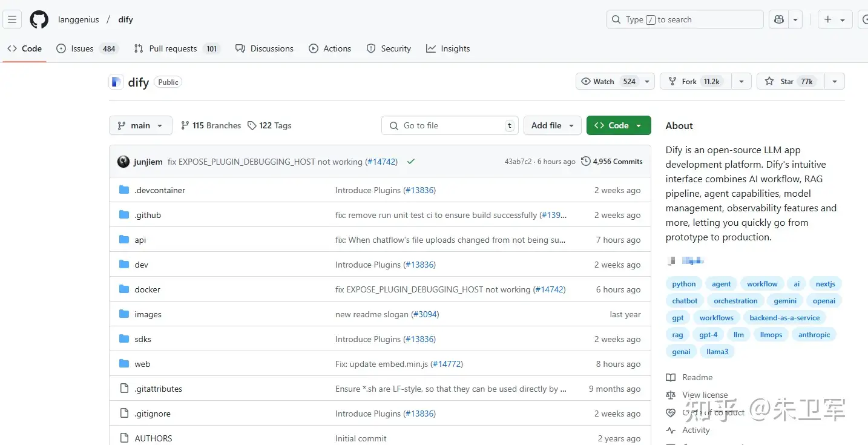Open the docker folder

pos(147,289)
